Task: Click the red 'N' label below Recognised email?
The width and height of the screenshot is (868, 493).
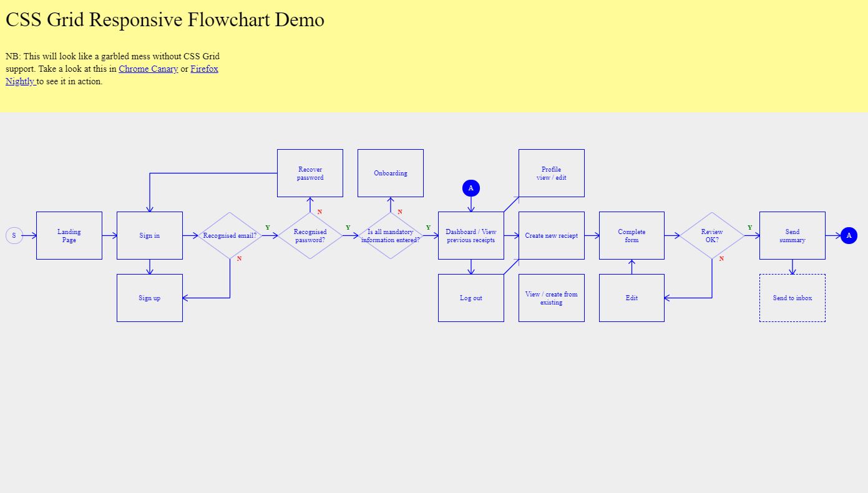Action: (238, 259)
